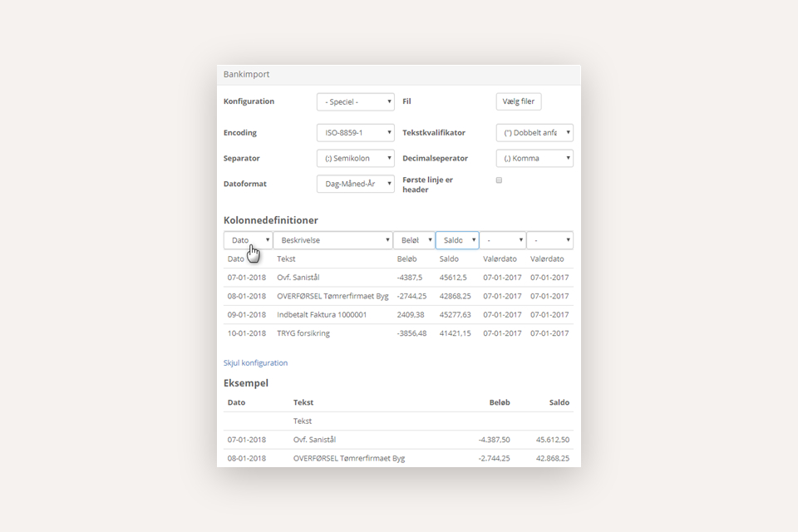Expand the Decimalseperator Komma dropdown
Screen dimensions: 798x532
(534, 158)
